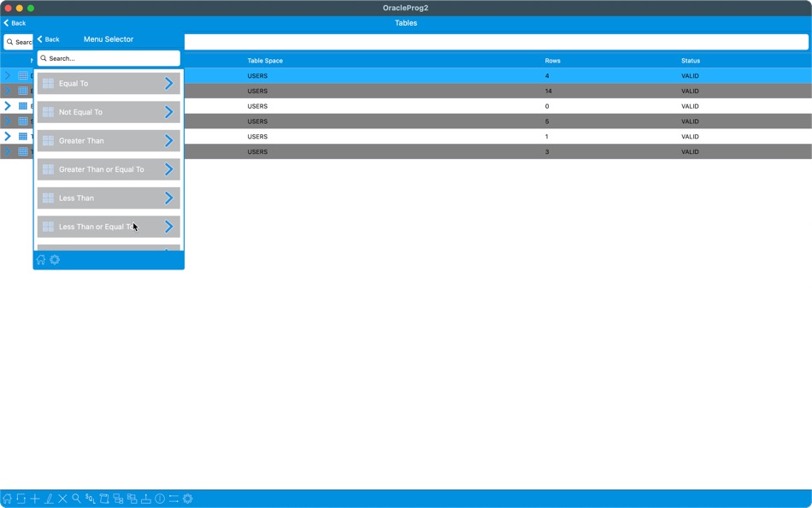Viewport: 812px width, 508px height.
Task: Open the script/scroll icon in bottom toolbar
Action: [105, 498]
